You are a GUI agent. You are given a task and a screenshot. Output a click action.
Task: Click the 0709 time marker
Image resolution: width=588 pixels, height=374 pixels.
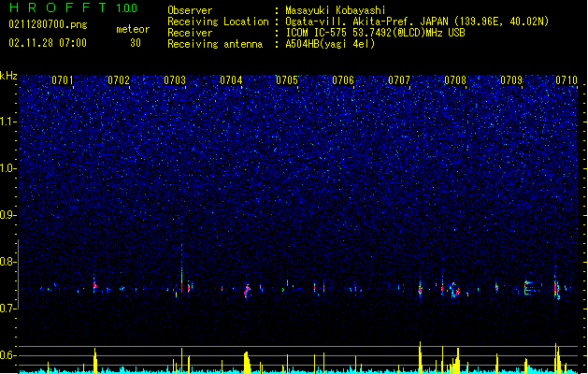point(511,80)
